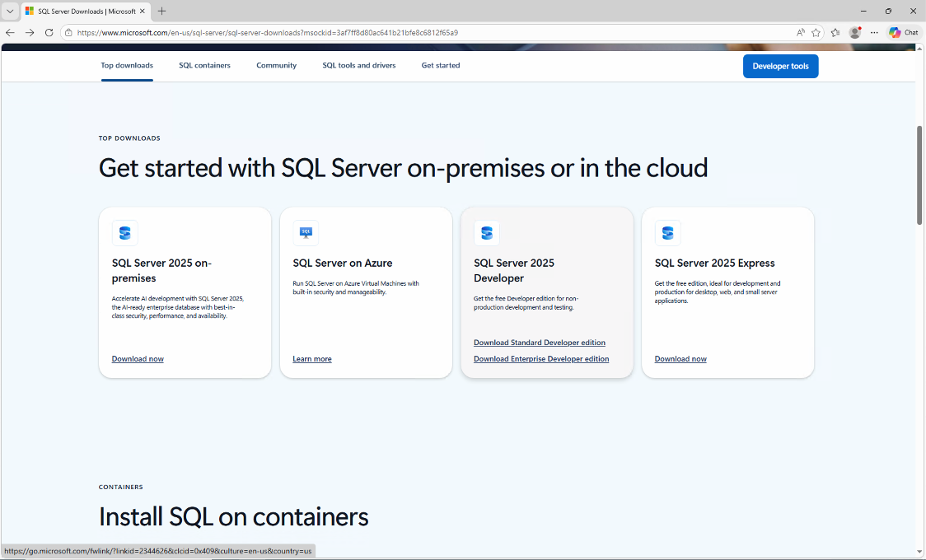
Task: Click the SQL Server 2025 Express card icon
Action: pos(668,233)
